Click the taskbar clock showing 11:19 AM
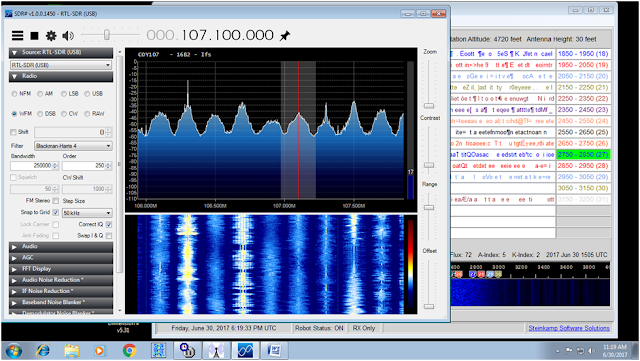640x361 pixels. tap(615, 351)
